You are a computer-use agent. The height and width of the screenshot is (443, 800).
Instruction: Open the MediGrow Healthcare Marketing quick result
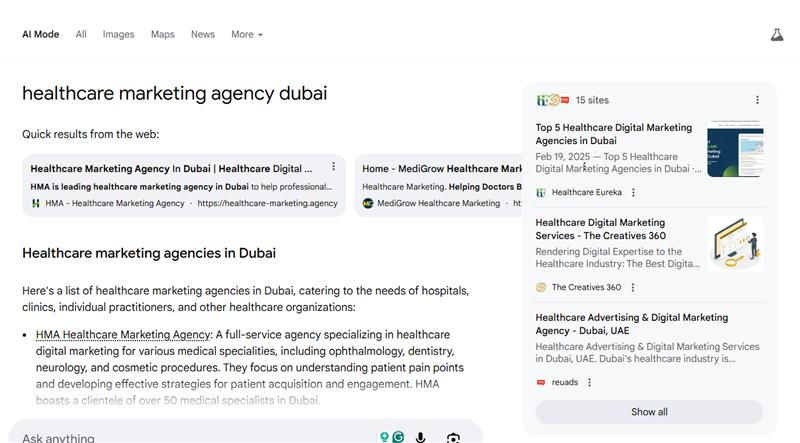point(441,169)
